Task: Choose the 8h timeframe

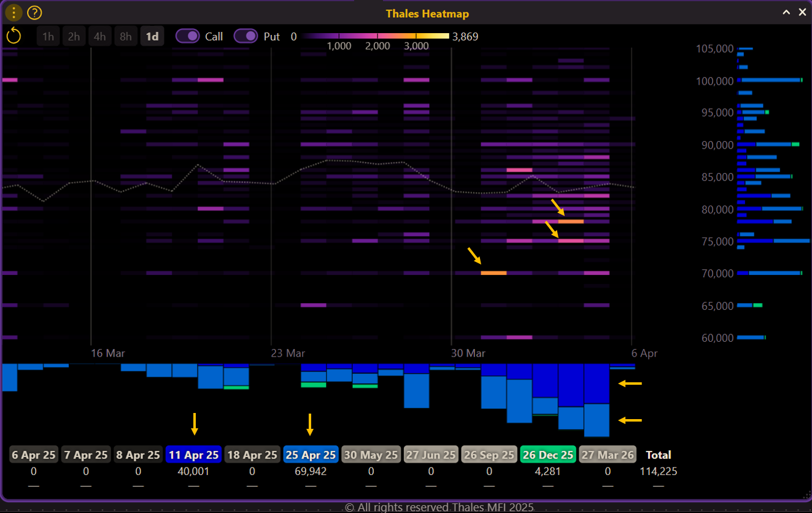Action: 125,37
